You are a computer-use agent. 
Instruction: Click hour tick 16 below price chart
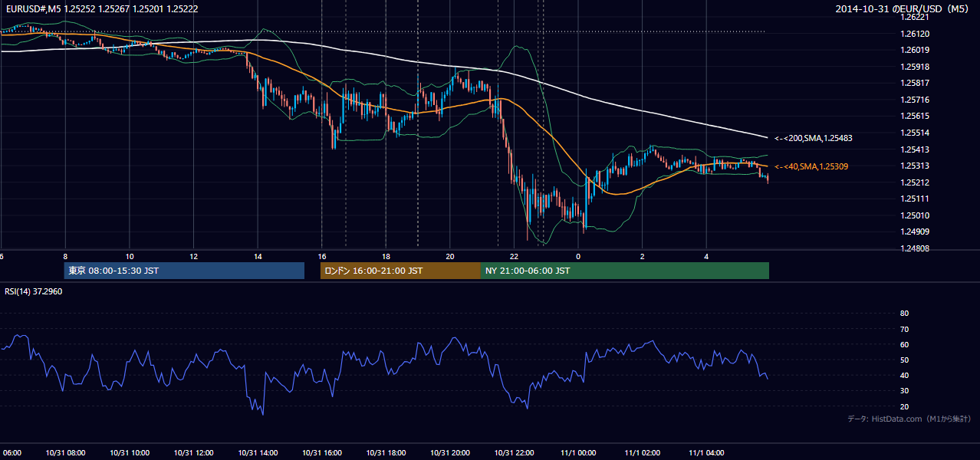[322, 256]
